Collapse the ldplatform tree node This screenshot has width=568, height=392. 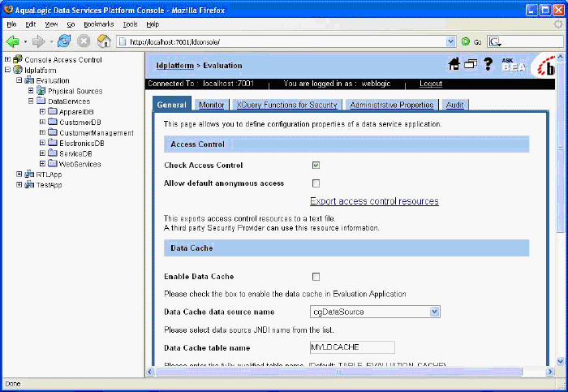click(x=7, y=70)
